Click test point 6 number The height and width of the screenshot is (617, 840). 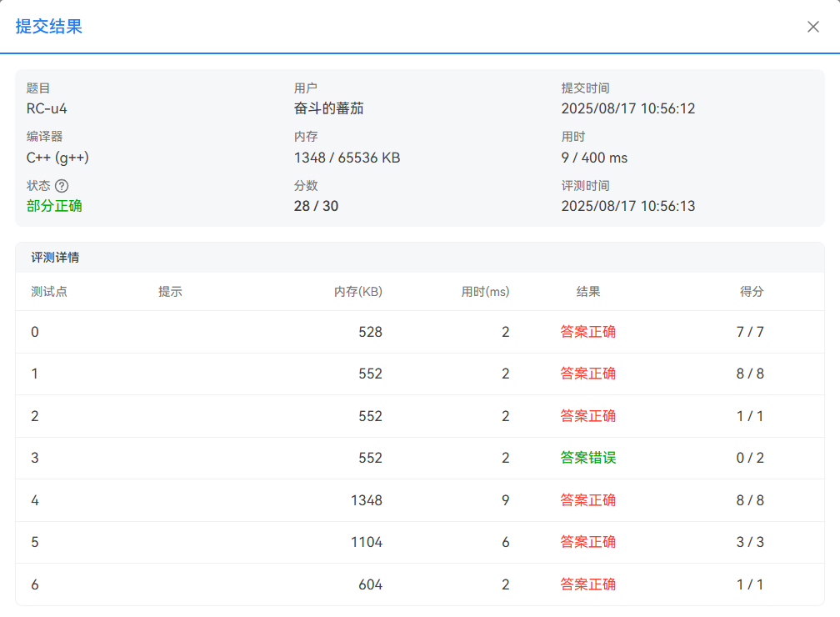tap(35, 584)
